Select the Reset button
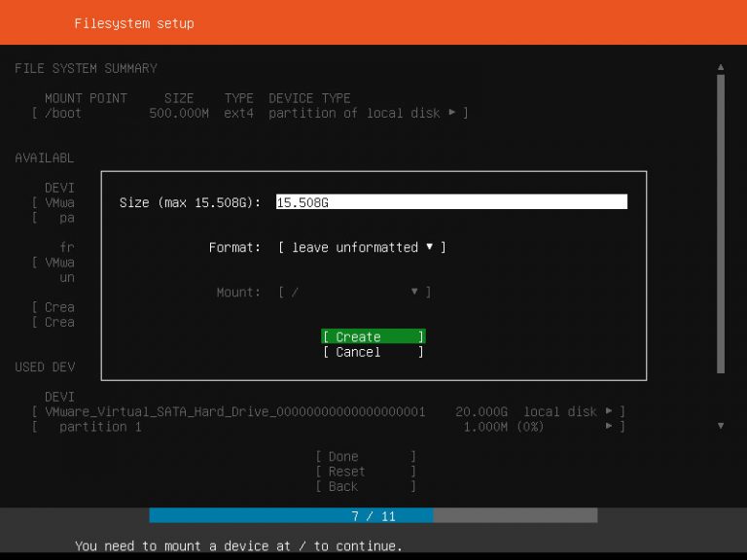The width and height of the screenshot is (747, 560). (x=366, y=472)
